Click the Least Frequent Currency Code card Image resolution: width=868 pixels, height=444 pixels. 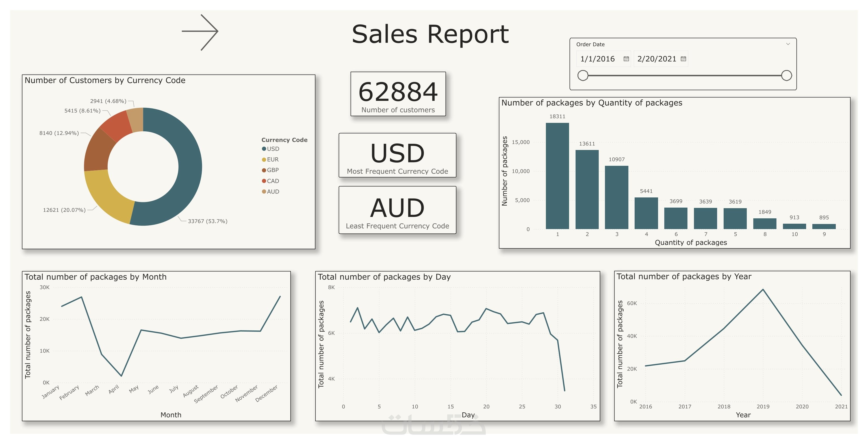(x=397, y=210)
